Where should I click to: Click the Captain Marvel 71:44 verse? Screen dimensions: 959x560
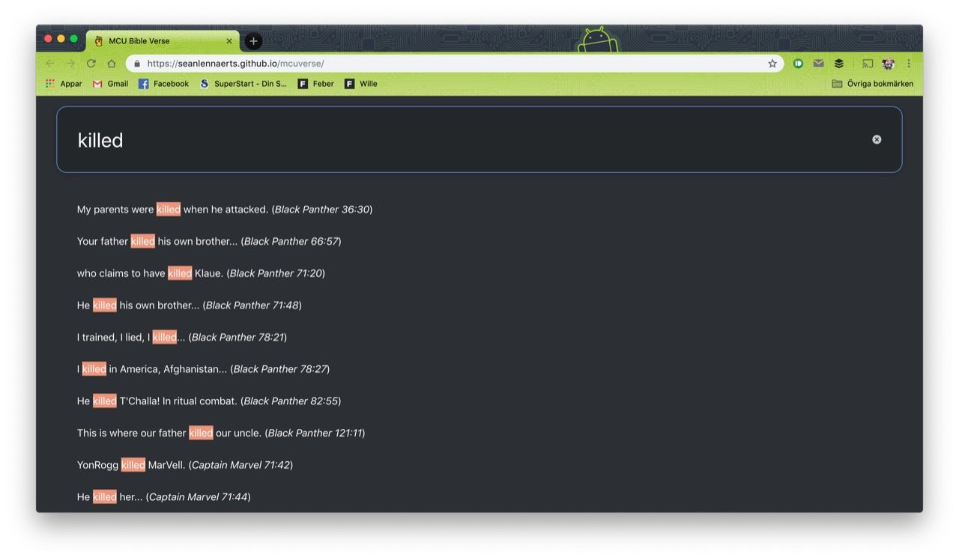coord(163,497)
